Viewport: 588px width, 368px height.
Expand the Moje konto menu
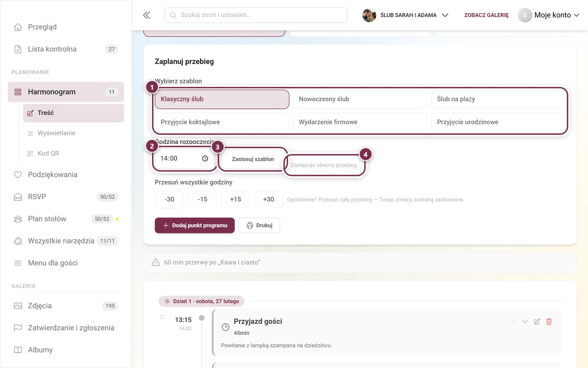(549, 15)
